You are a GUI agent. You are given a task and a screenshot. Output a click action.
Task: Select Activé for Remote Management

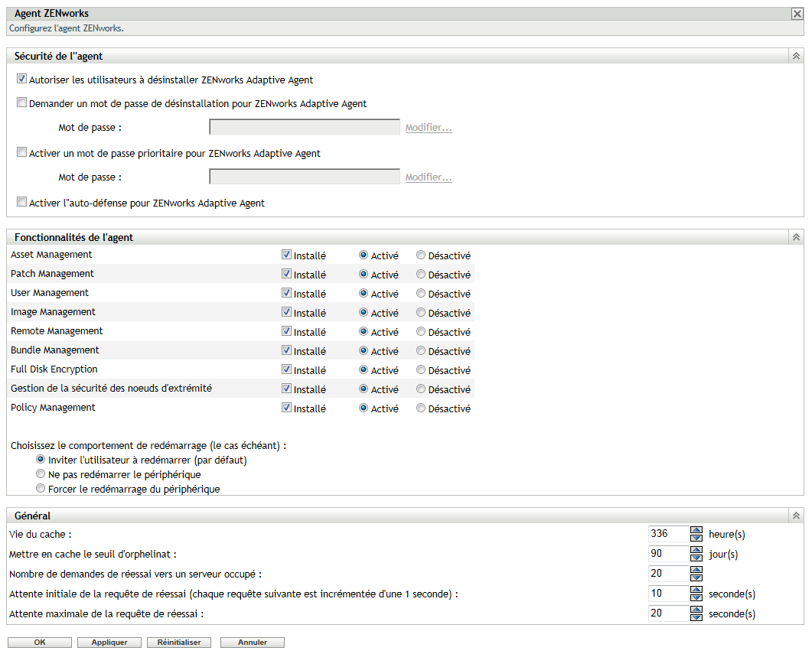[x=364, y=332]
